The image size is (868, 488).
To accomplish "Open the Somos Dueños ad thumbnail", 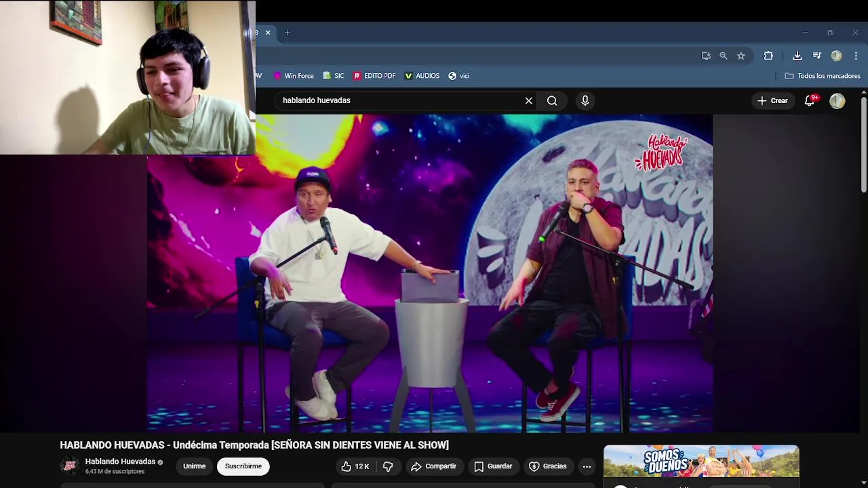I will [701, 462].
